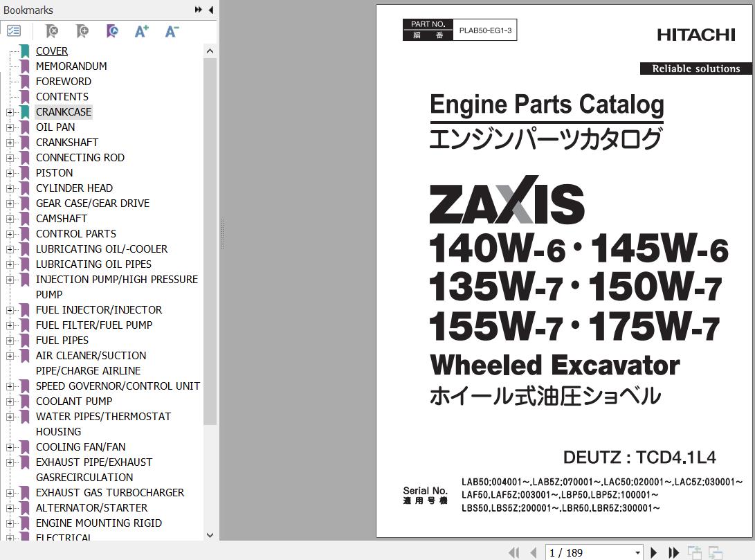Click the bookmark icon beside OIL PAN
755x560 pixels.
click(25, 127)
